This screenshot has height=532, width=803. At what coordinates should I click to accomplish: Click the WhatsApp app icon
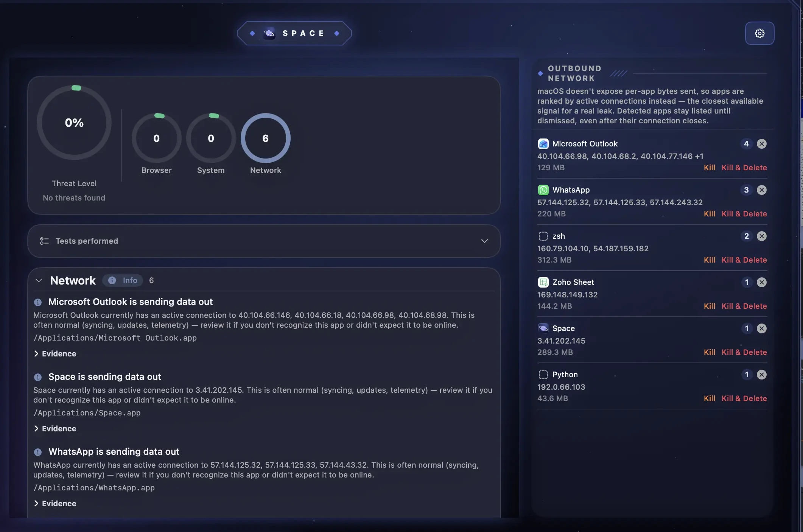coord(543,190)
